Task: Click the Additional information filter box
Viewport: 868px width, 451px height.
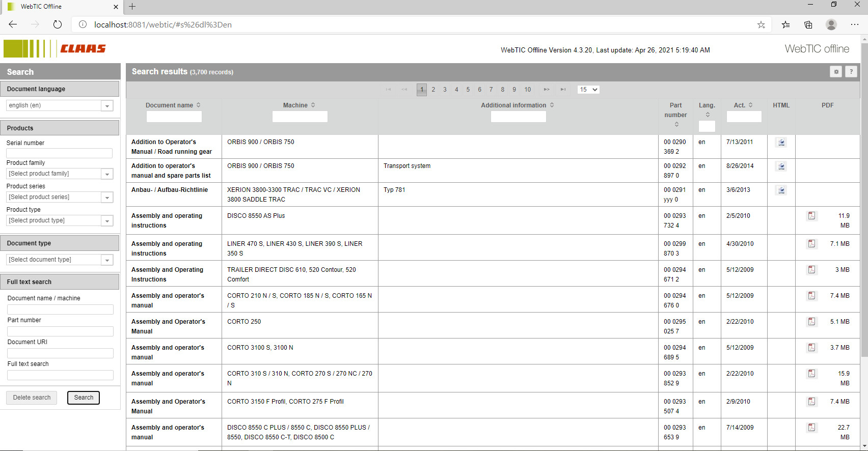Action: click(x=519, y=117)
